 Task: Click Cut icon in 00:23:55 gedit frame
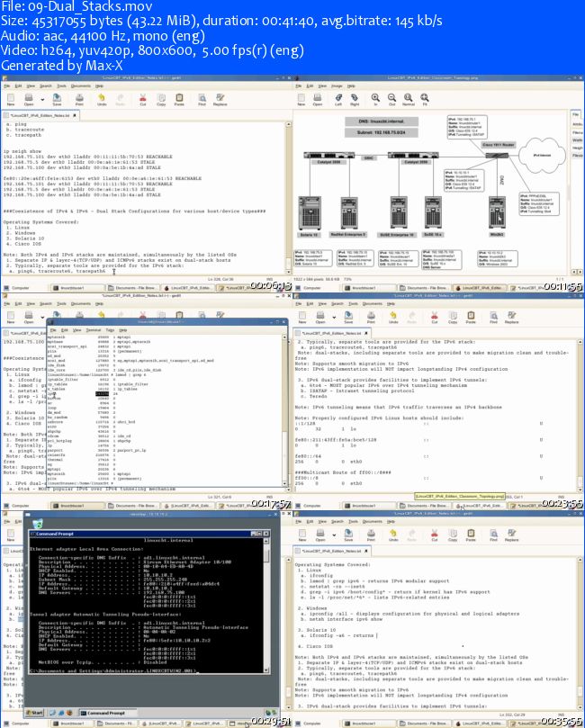pyautogui.click(x=435, y=317)
